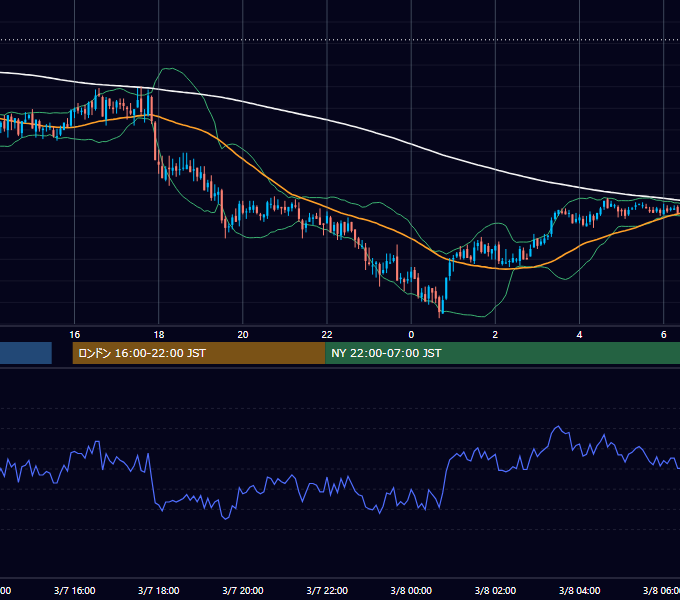The image size is (680, 600).
Task: Select the NY 22:00-07:00 JST session bar
Action: [x=502, y=353]
